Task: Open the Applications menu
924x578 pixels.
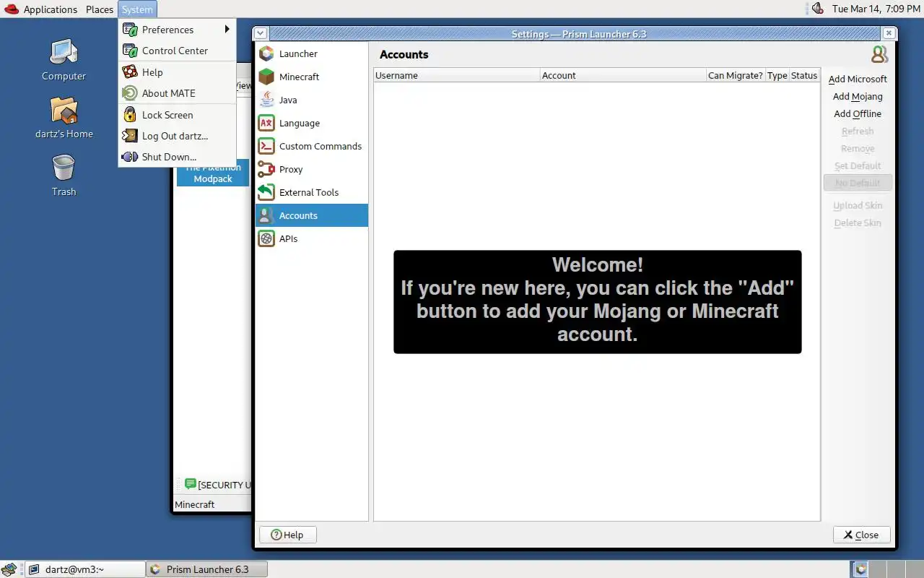Action: 51,9
